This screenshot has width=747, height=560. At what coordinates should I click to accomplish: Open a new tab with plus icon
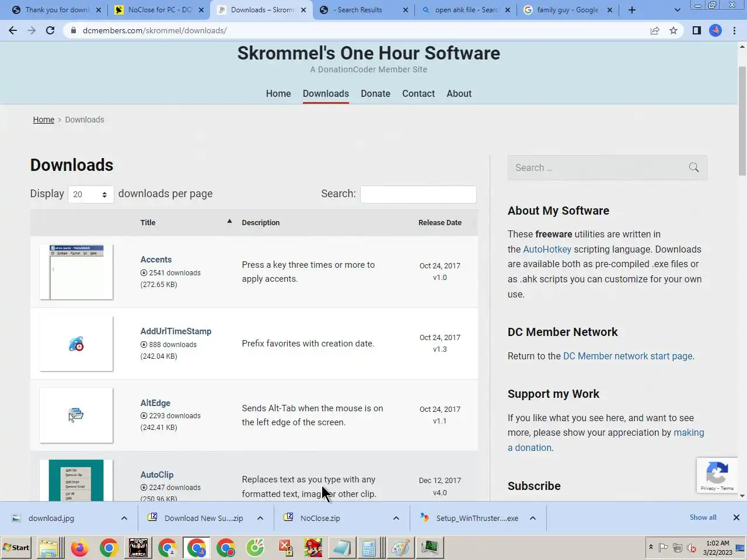pyautogui.click(x=631, y=10)
